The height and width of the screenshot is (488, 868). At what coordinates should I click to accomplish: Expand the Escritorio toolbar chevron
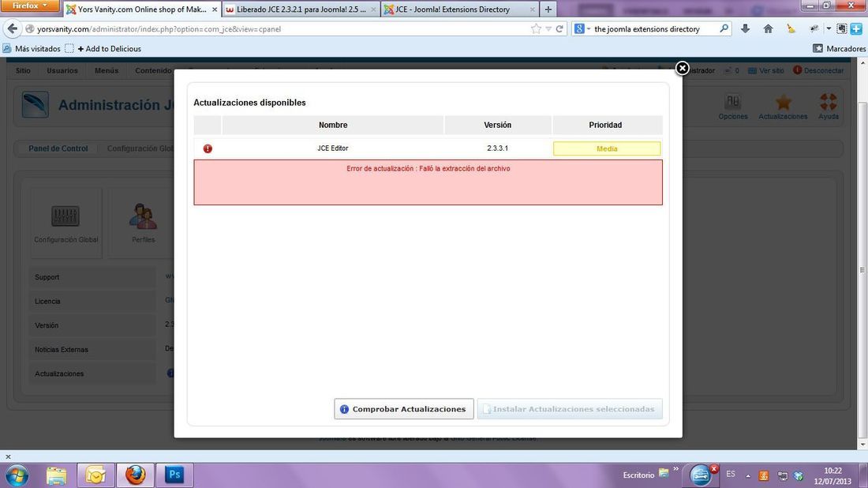[x=675, y=470]
